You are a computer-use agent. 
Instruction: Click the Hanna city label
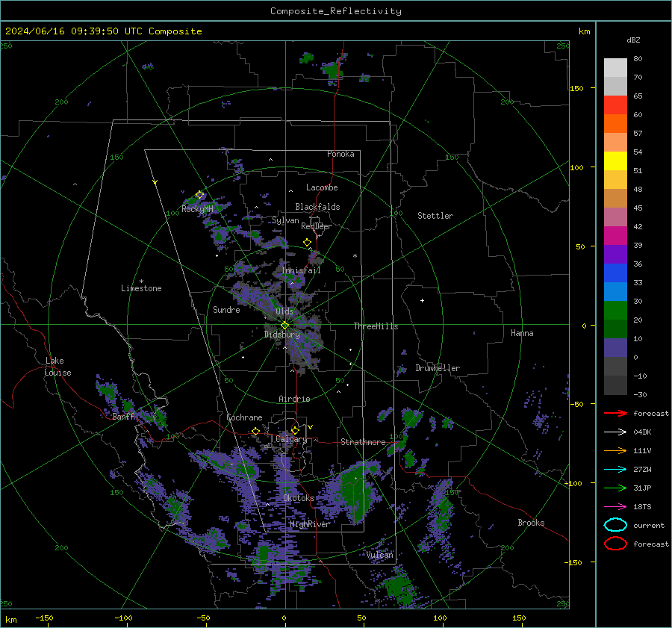pos(522,333)
